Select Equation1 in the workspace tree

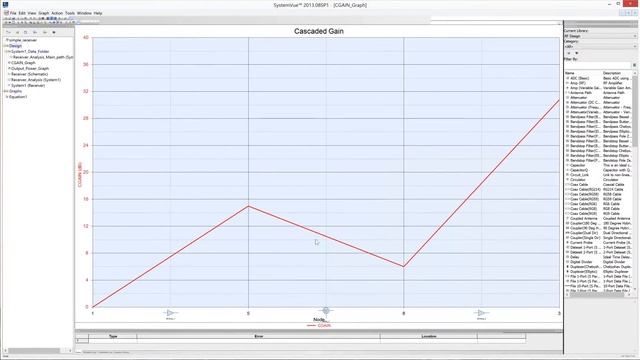point(18,97)
